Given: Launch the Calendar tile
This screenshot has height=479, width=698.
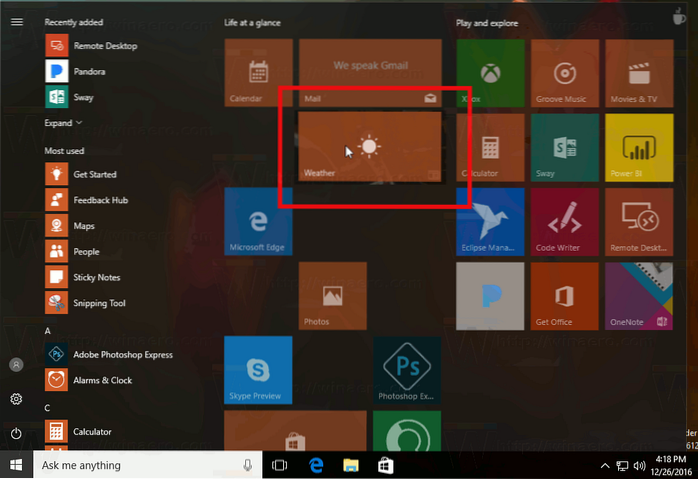Looking at the screenshot, I should click(258, 73).
